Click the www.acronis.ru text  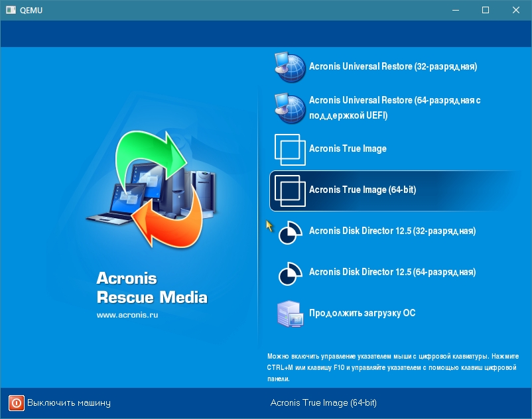click(x=127, y=315)
